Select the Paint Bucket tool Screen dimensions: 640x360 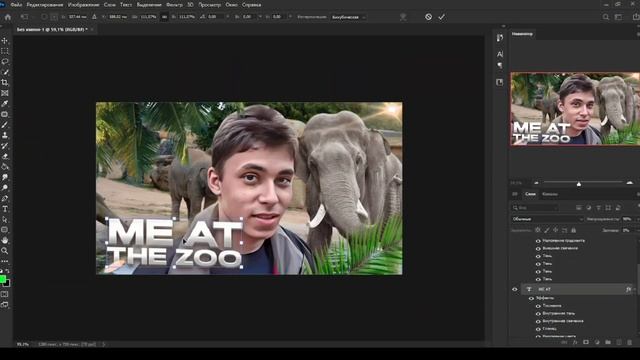pos(5,167)
